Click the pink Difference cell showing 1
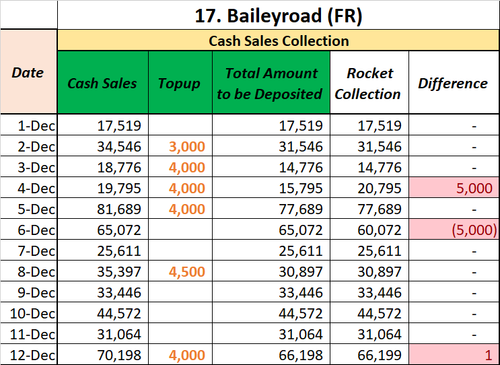 point(454,355)
